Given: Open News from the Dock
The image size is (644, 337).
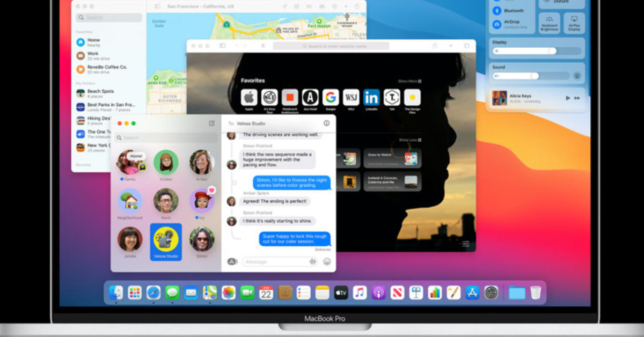Looking at the screenshot, I should 398,292.
